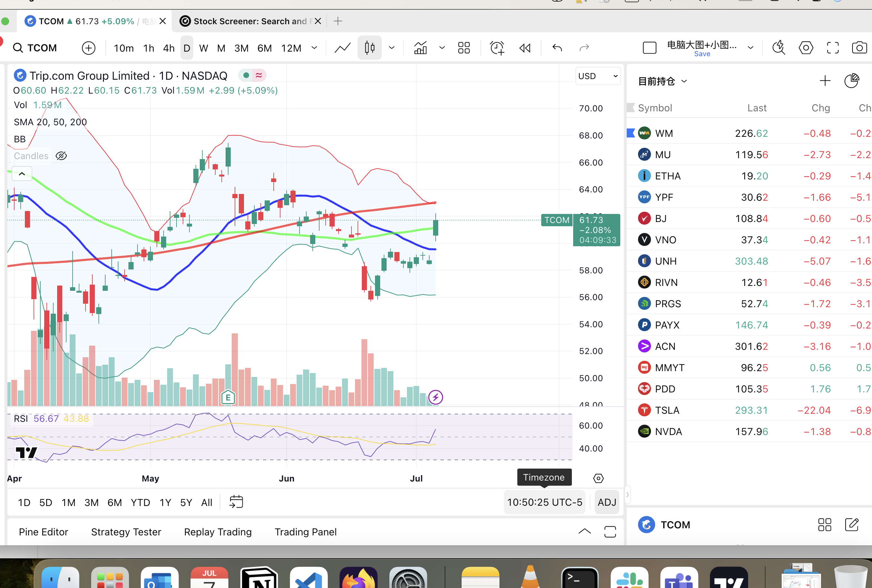Viewport: 872px width, 588px height.
Task: Select TSLA in the watchlist
Action: 667,410
